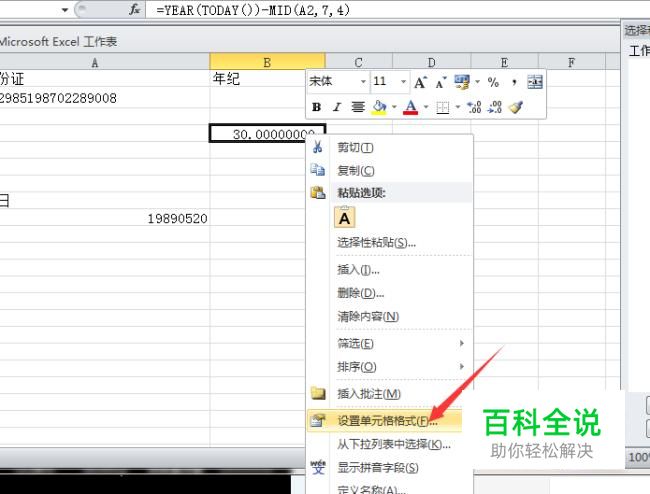Viewport: 650px width, 494px height.
Task: Click Decrease Decimal icon
Action: tap(495, 107)
